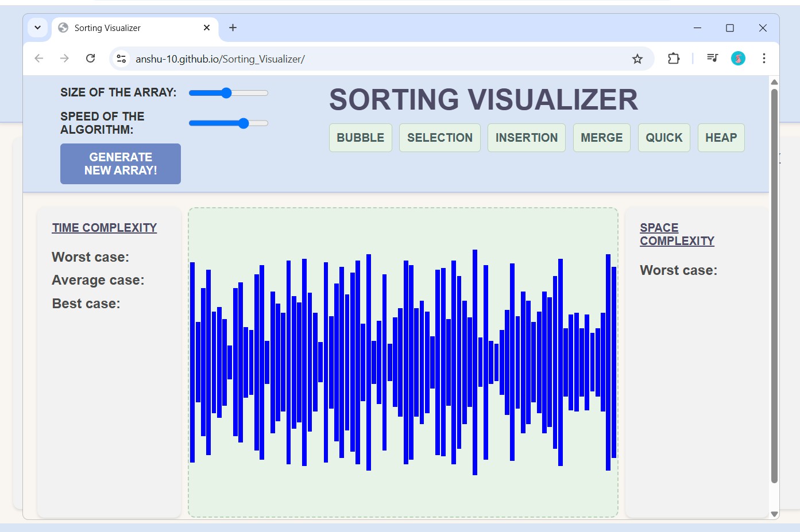Run the Insertion sort algorithm
The height and width of the screenshot is (532, 800).
[527, 138]
